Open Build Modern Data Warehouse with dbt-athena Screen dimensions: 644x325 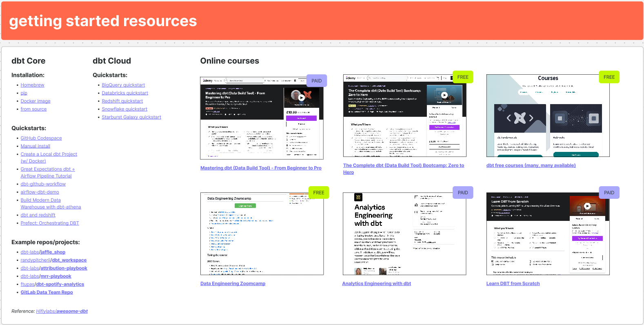[x=51, y=204]
